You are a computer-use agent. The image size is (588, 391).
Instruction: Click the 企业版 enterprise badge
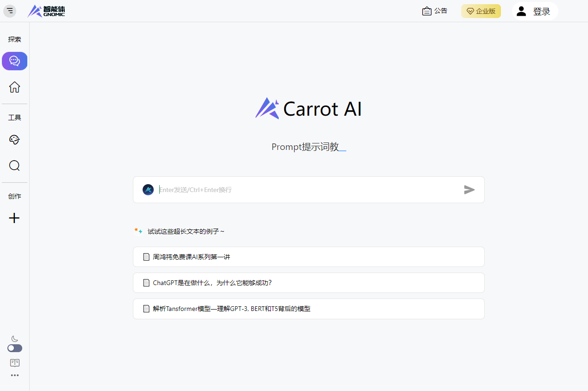481,11
